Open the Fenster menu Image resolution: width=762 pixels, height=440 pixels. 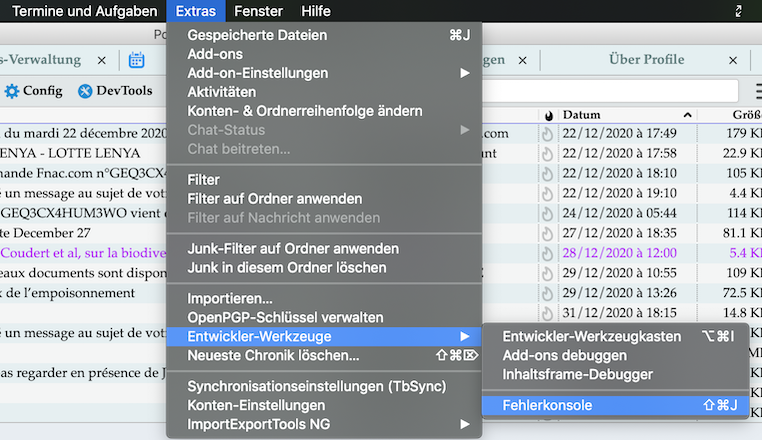(258, 11)
